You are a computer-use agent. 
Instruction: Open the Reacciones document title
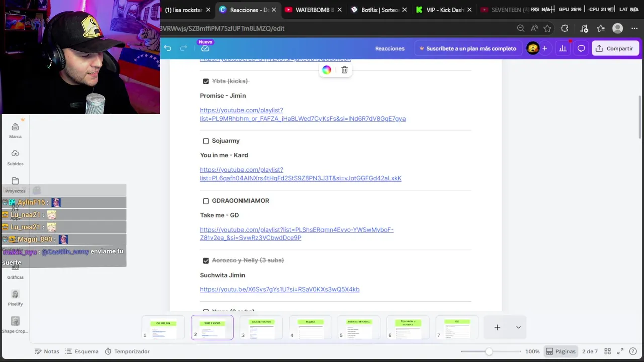[x=389, y=48]
